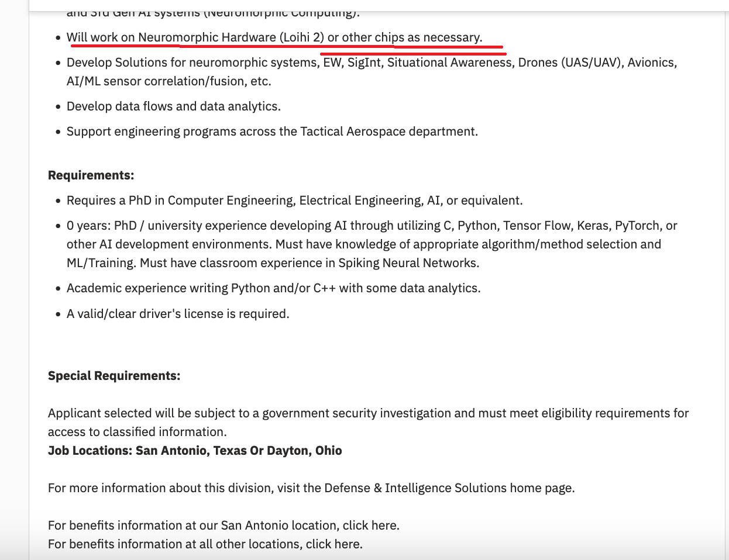Image resolution: width=729 pixels, height=560 pixels.
Task: Click the 'For more information about this division' sentence
Action: tap(311, 488)
